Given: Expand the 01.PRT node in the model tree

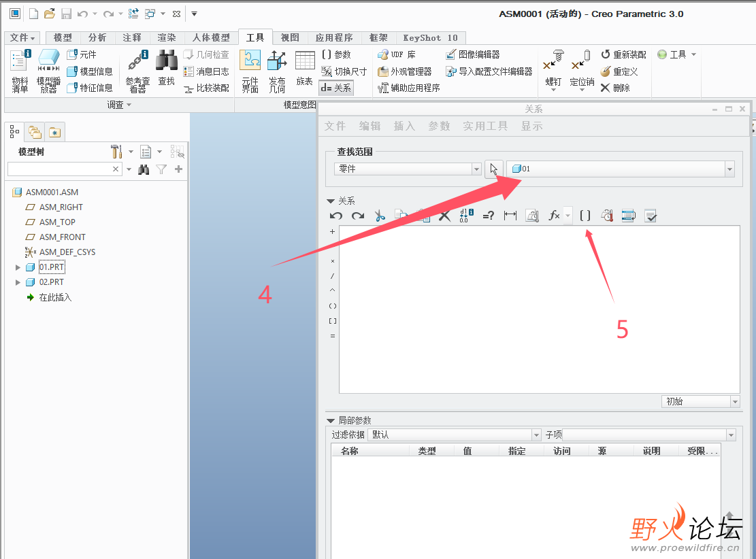Looking at the screenshot, I should coord(18,267).
